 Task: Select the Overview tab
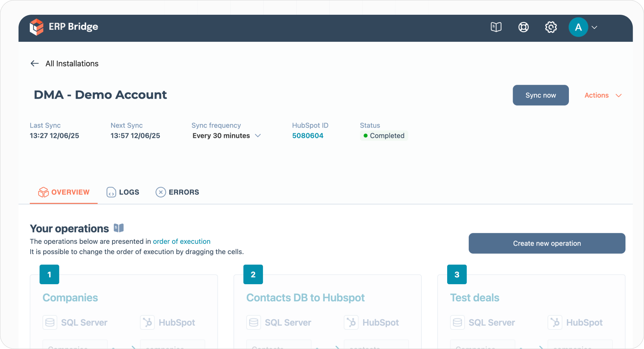(x=64, y=192)
